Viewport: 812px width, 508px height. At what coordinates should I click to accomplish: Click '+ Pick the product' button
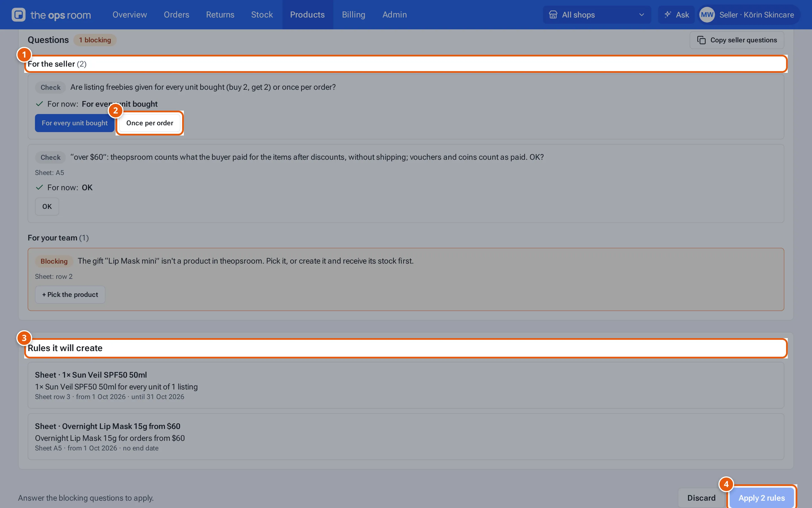coord(70,295)
